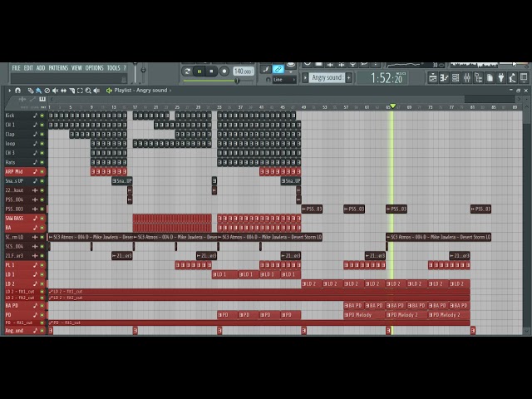Select the Playback speaker tool

[96, 91]
